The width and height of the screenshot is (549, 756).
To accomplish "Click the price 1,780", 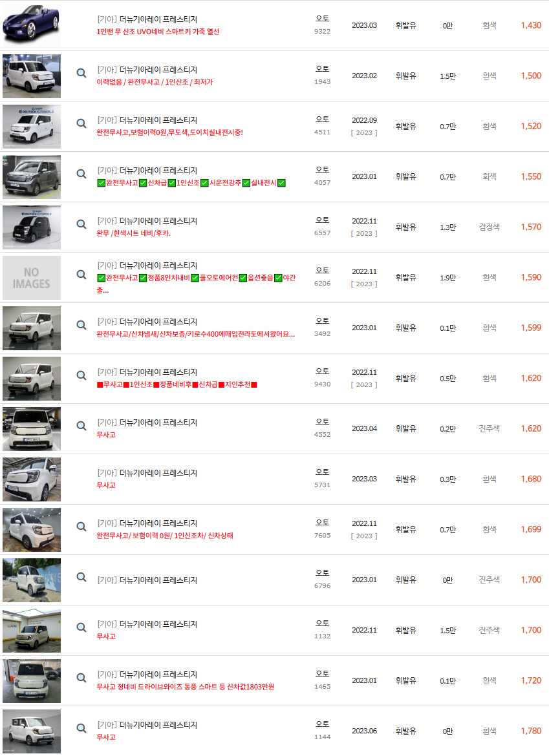I will [x=531, y=731].
